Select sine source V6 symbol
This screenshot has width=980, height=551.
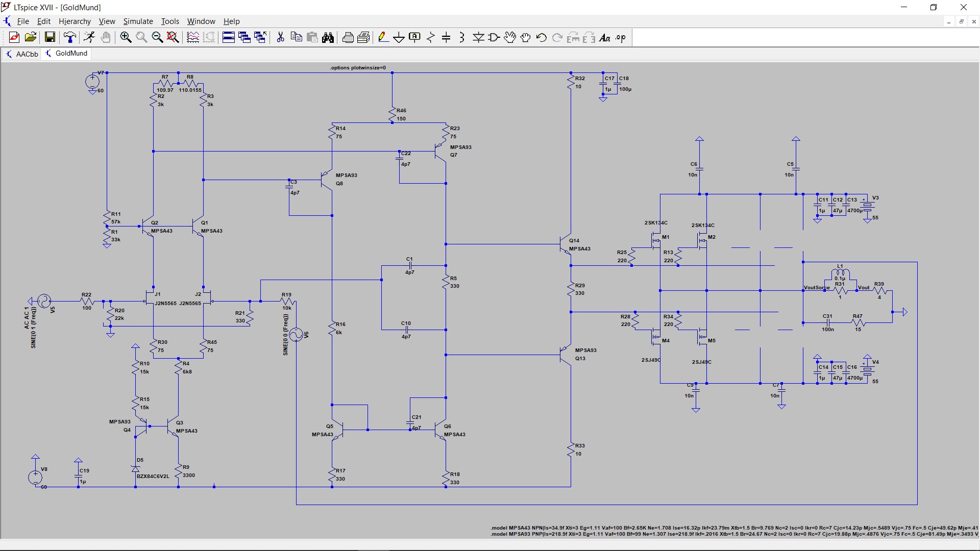pos(296,335)
